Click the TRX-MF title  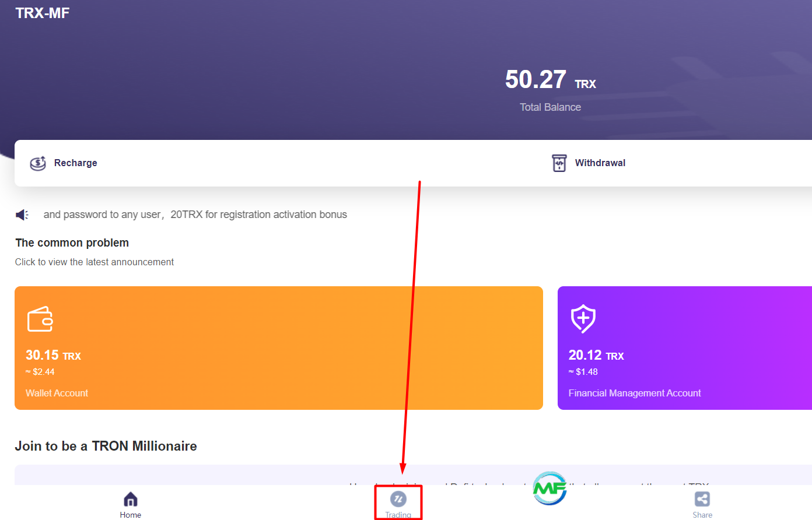point(43,13)
